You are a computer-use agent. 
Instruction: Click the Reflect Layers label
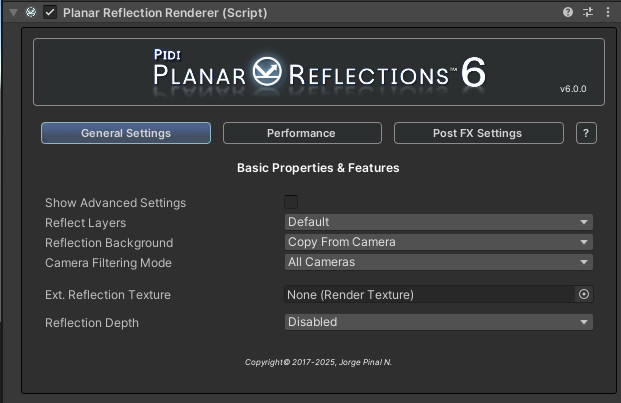pyautogui.click(x=86, y=223)
